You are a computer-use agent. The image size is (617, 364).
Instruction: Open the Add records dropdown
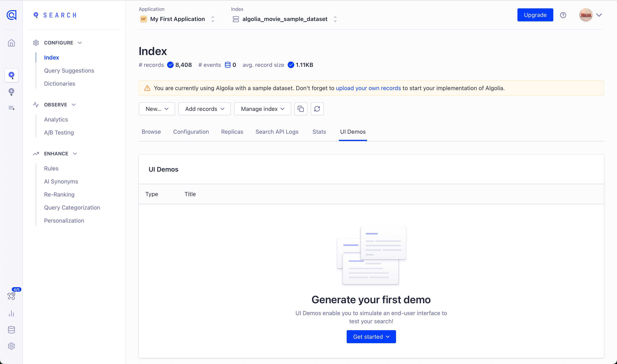point(204,109)
